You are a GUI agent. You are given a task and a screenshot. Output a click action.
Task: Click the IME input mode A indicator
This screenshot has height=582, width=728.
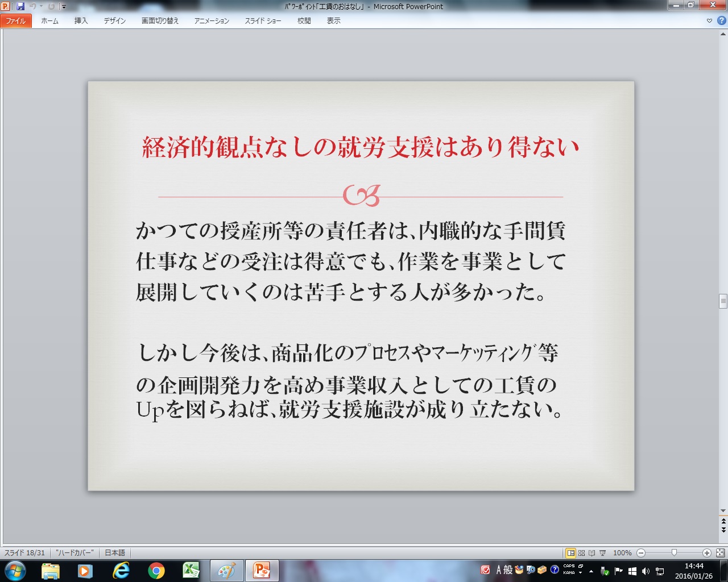499,570
